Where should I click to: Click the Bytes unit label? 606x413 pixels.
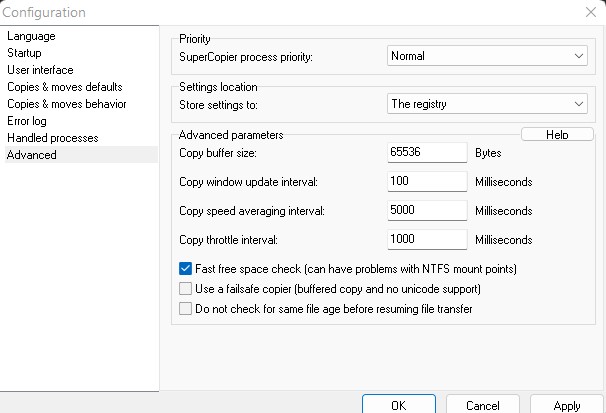[488, 153]
